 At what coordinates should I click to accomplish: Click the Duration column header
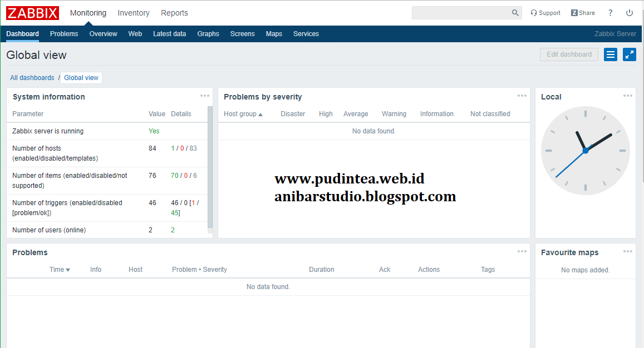pos(322,270)
